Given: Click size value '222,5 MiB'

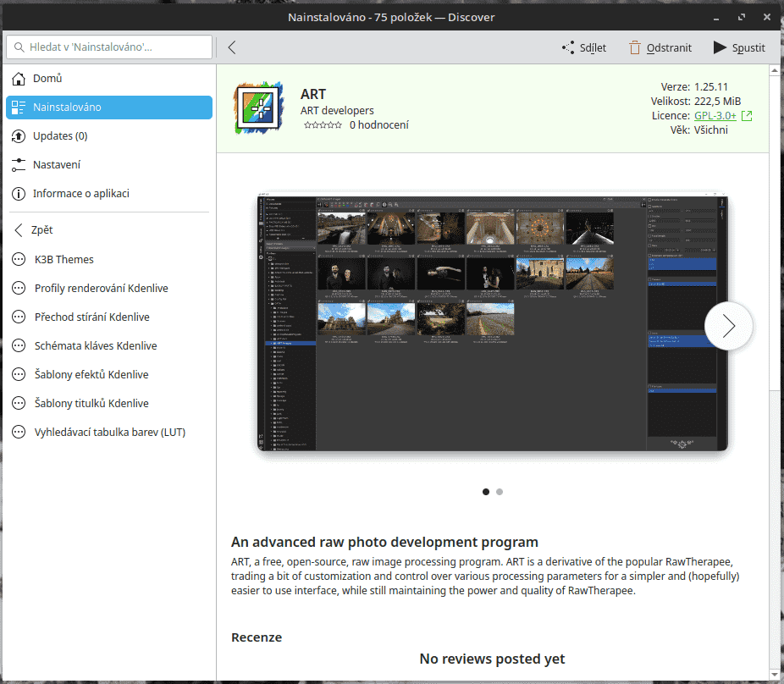Looking at the screenshot, I should (717, 102).
